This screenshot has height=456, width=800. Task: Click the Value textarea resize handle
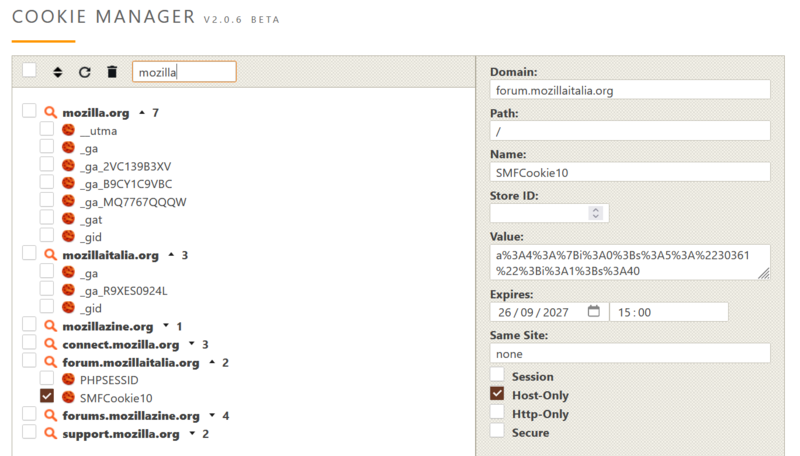pos(764,274)
